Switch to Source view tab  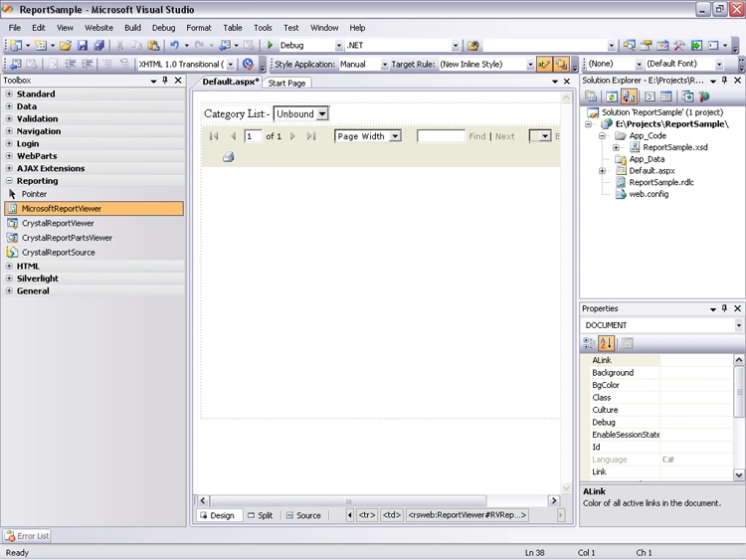coord(303,515)
